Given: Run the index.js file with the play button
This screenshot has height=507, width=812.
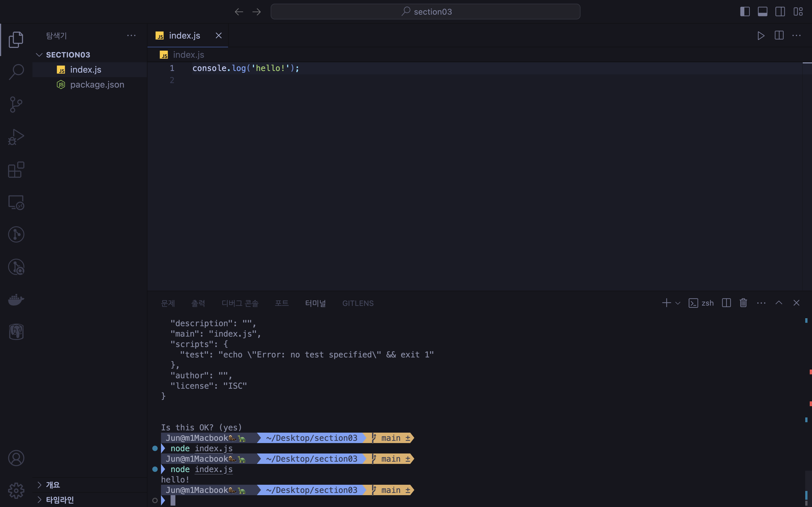Looking at the screenshot, I should [761, 35].
